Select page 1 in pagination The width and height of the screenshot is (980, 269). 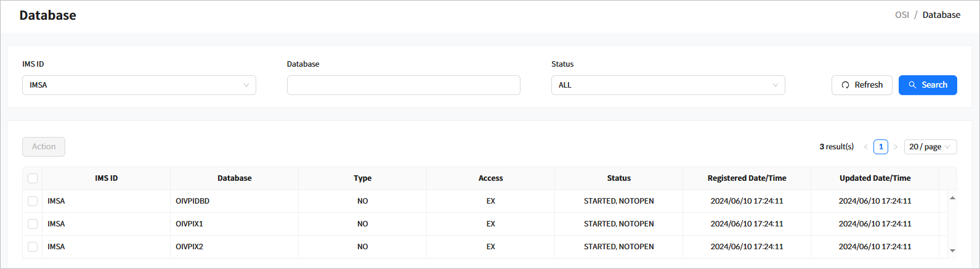point(880,147)
